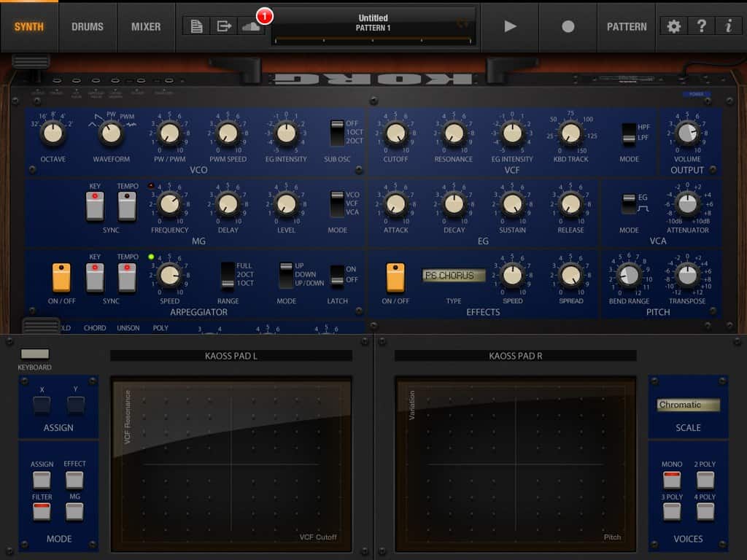This screenshot has height=560, width=747.
Task: Click the export share icon
Action: coord(223,26)
